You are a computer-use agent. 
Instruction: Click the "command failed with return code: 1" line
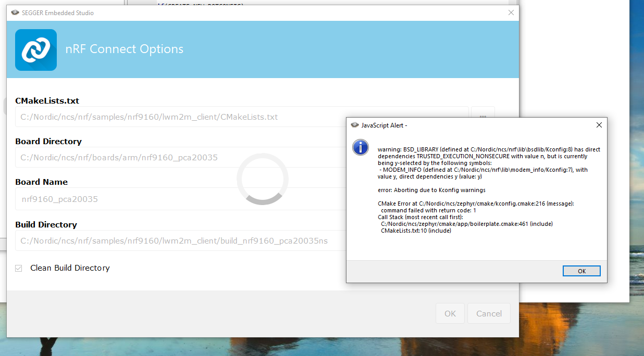[428, 210]
